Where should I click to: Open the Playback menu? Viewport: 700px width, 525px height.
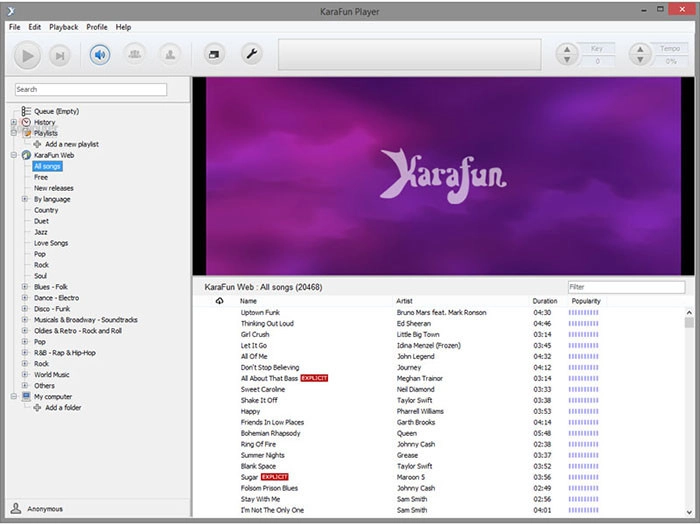coord(64,27)
